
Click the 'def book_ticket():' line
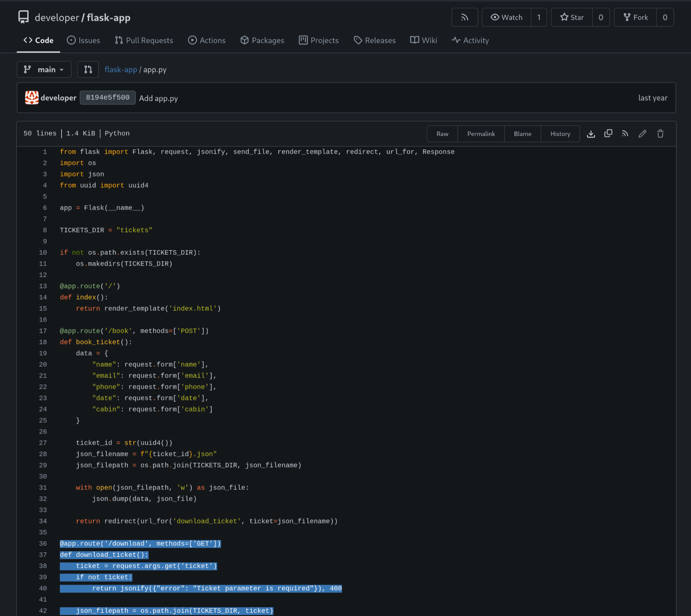tap(96, 342)
